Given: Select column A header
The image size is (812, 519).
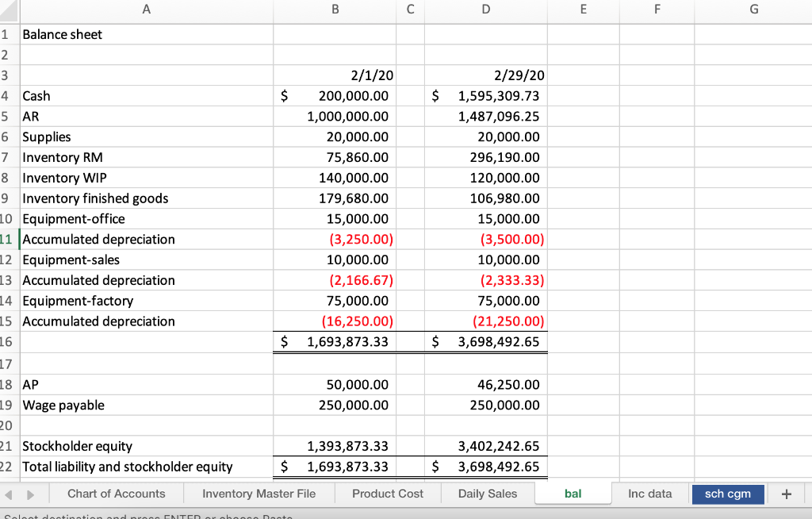Looking at the screenshot, I should click(x=147, y=10).
